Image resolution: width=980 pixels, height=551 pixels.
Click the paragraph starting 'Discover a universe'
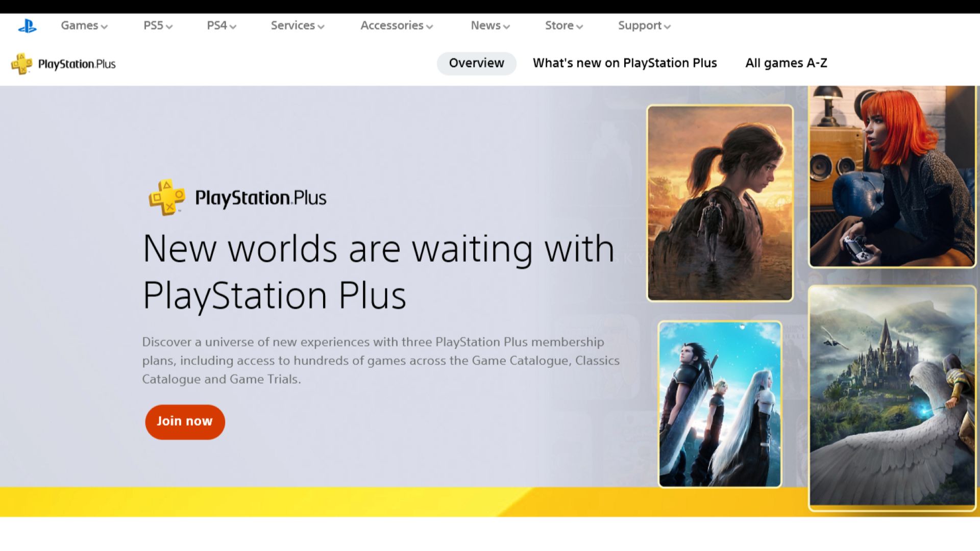pos(381,361)
